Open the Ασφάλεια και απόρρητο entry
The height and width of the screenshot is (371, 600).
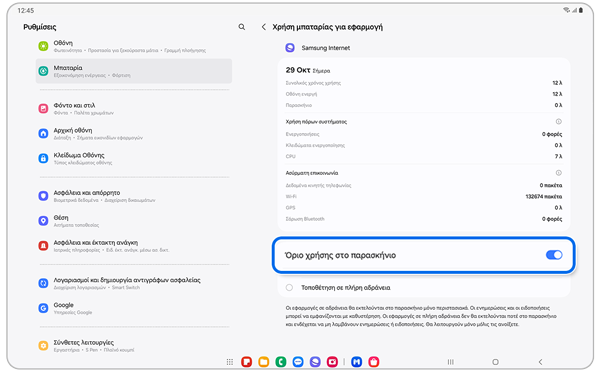[x=134, y=196]
